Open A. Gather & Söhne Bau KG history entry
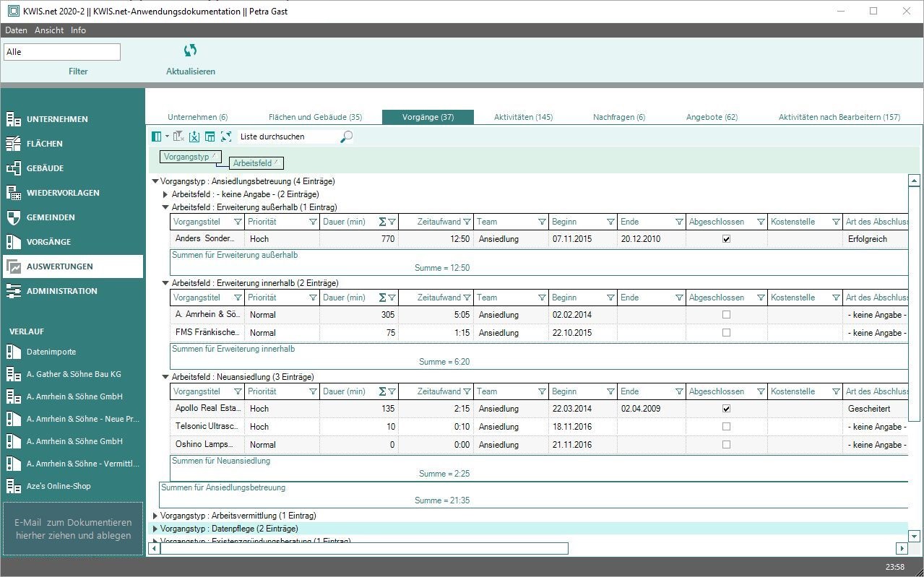The height and width of the screenshot is (577, 924). tap(74, 374)
